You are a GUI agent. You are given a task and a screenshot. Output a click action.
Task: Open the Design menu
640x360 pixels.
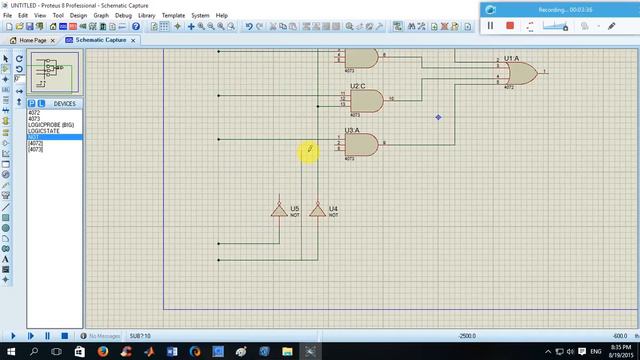tap(78, 16)
